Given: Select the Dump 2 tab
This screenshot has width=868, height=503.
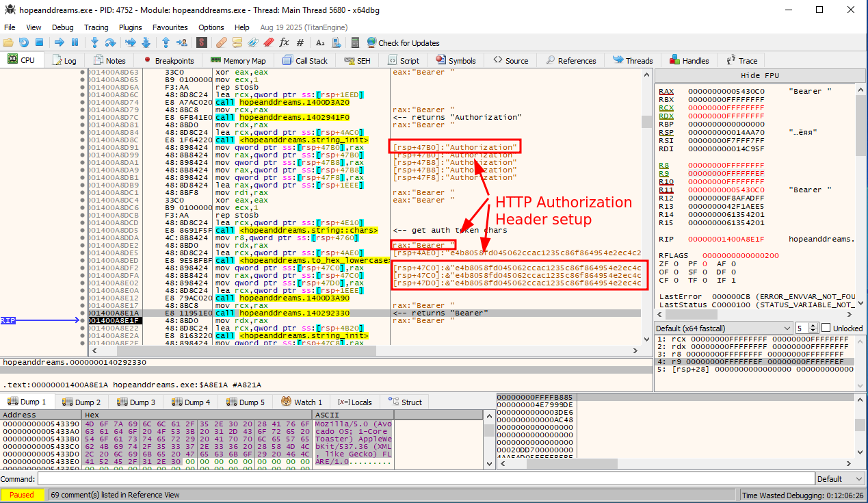Looking at the screenshot, I should tap(81, 402).
